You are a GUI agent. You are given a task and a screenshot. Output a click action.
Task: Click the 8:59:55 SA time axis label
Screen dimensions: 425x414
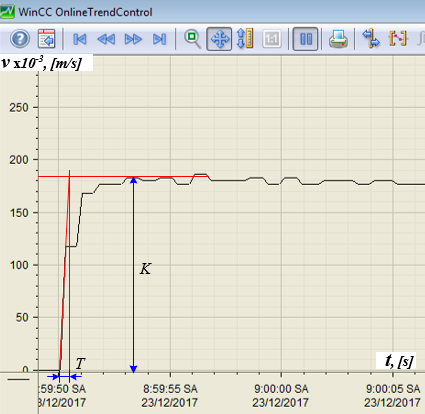point(170,389)
